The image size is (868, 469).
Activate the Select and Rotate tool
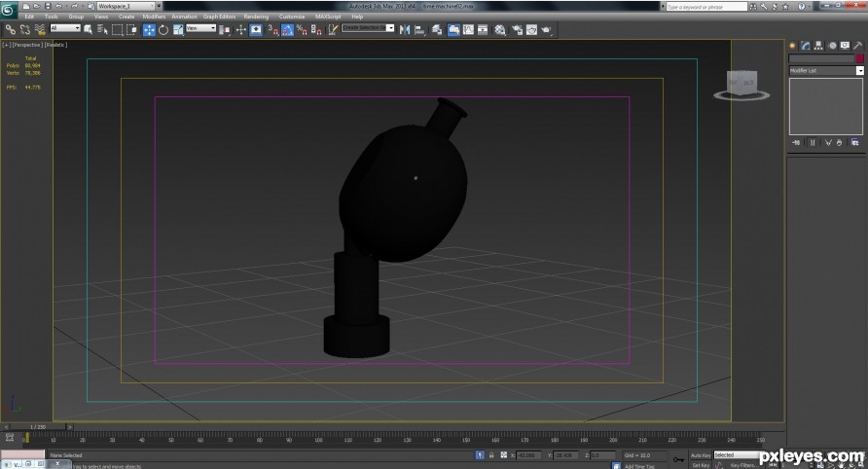click(163, 30)
